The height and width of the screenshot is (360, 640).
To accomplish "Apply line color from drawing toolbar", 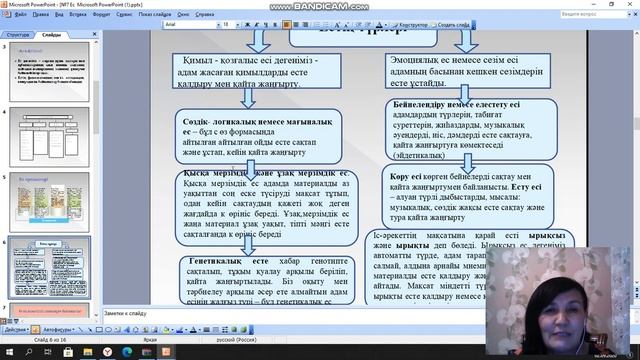I will coord(180,329).
